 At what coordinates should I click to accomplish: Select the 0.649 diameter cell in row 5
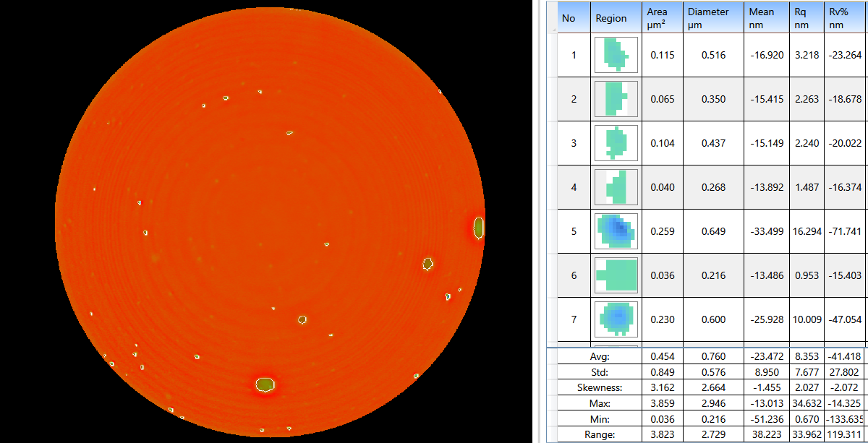pyautogui.click(x=713, y=231)
